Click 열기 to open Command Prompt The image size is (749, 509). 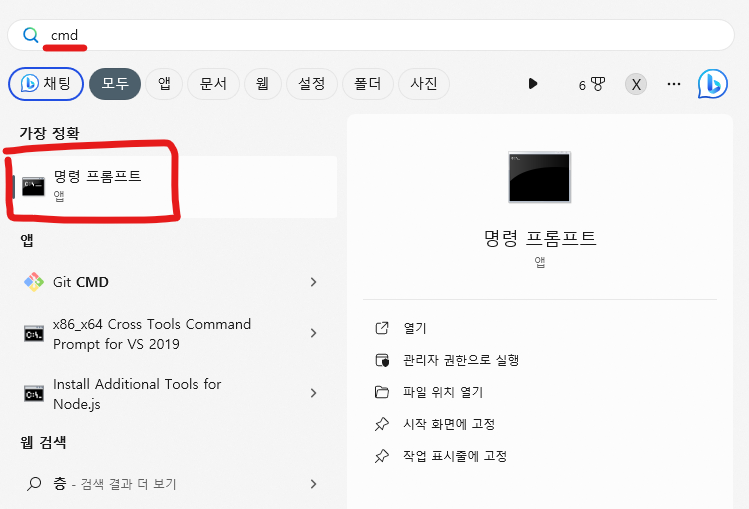click(415, 328)
